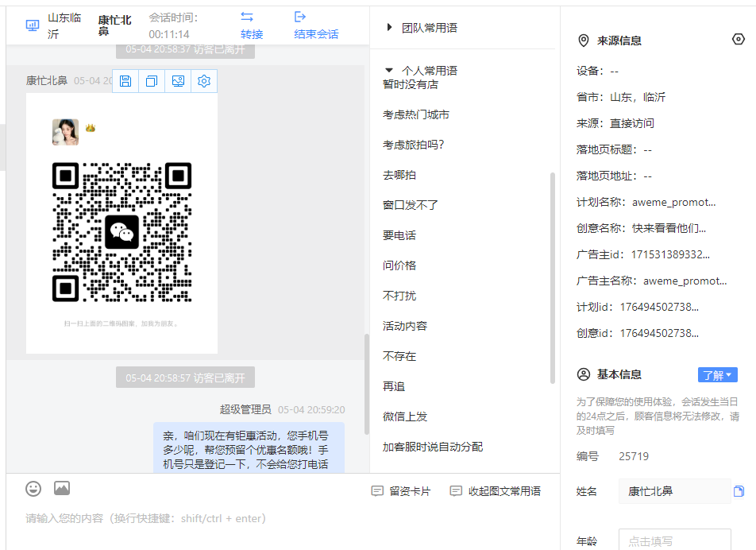Screen dimensions: 756x550
Task: Click the chat history scrollbar
Action: [366, 384]
